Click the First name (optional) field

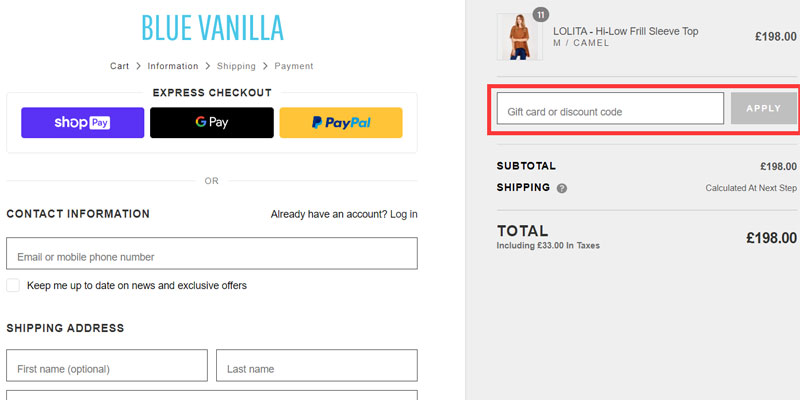[107, 366]
